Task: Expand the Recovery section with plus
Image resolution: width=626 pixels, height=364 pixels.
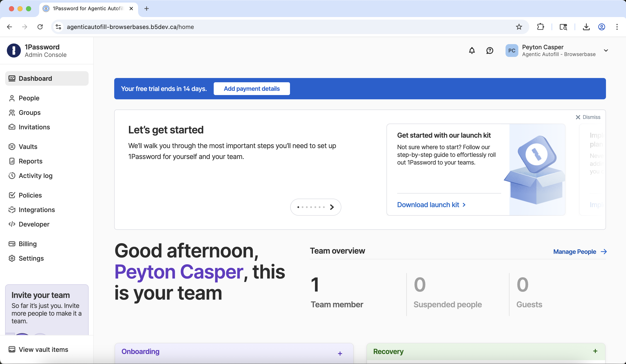Action: (x=595, y=351)
